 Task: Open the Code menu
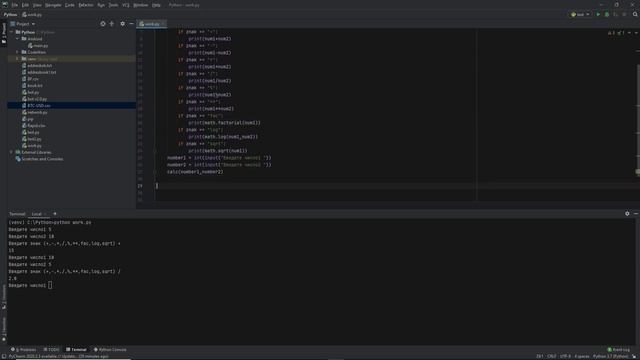(70, 5)
